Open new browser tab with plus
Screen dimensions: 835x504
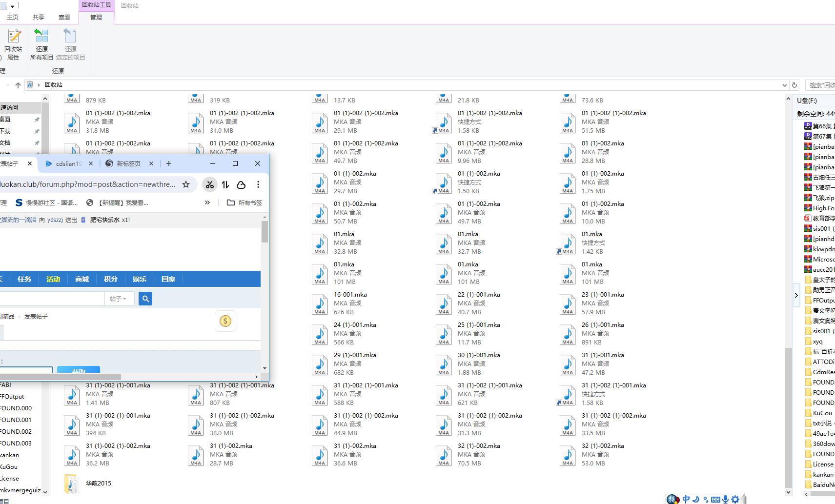169,163
